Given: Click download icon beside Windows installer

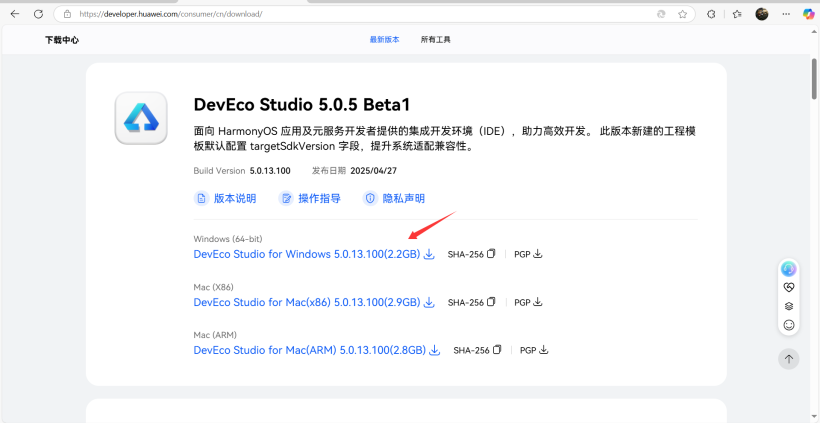Looking at the screenshot, I should pos(429,254).
